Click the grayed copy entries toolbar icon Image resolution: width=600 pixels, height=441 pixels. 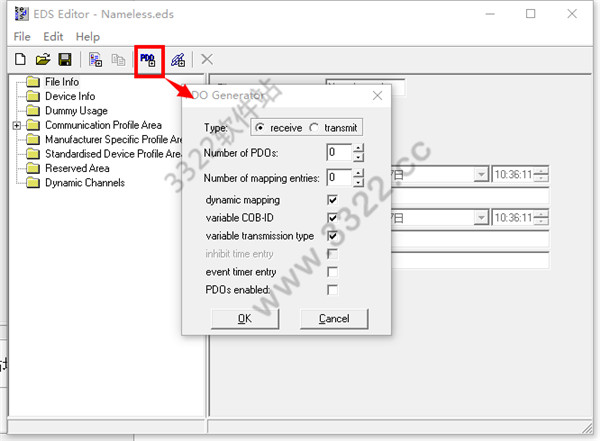[x=118, y=60]
